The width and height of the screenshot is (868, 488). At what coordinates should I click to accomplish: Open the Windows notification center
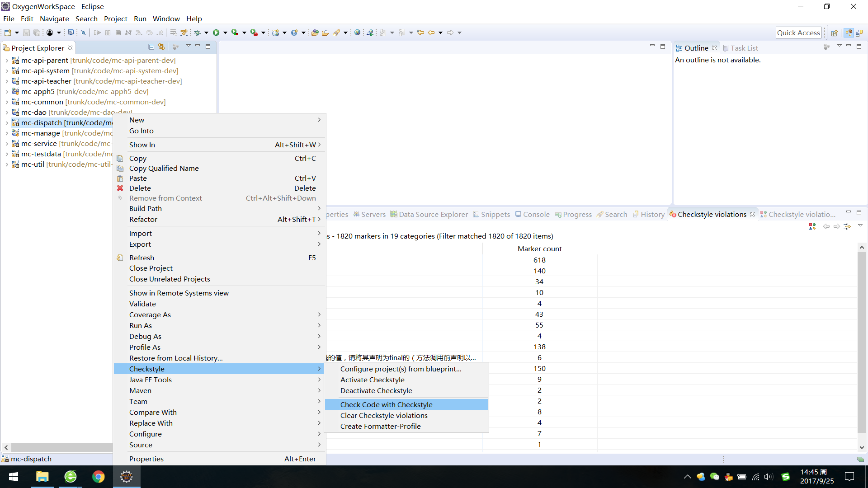click(849, 477)
